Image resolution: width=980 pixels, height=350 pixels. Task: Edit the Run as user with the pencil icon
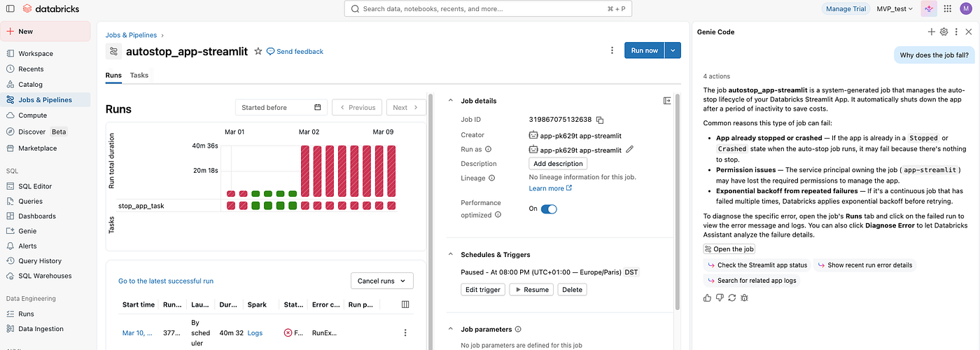(629, 149)
